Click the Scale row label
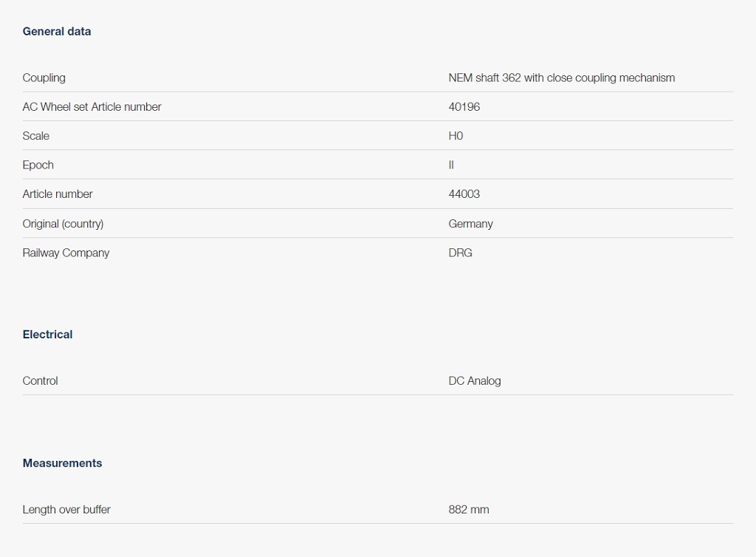The height and width of the screenshot is (557, 756). point(36,136)
